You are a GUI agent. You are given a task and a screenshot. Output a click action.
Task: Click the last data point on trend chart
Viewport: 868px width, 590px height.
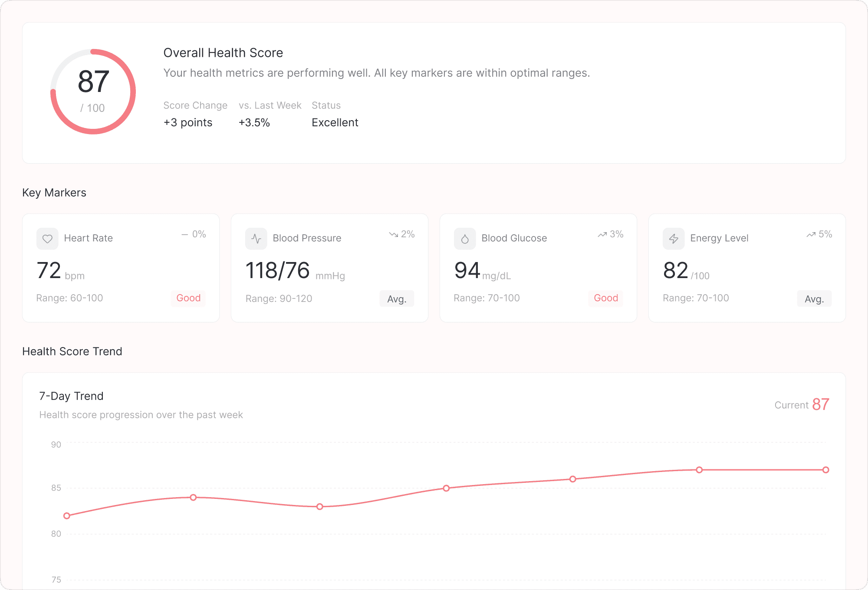click(825, 470)
